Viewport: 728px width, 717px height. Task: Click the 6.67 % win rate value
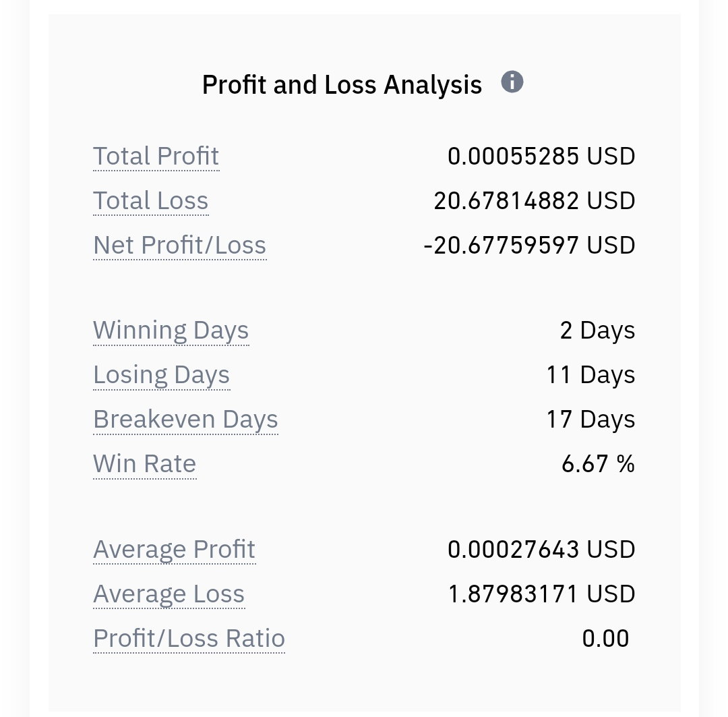point(598,464)
